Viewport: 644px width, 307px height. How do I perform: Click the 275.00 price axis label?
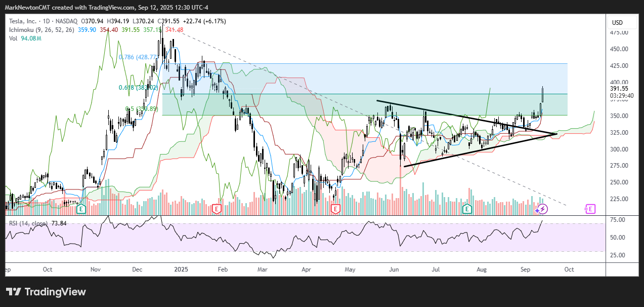click(620, 166)
